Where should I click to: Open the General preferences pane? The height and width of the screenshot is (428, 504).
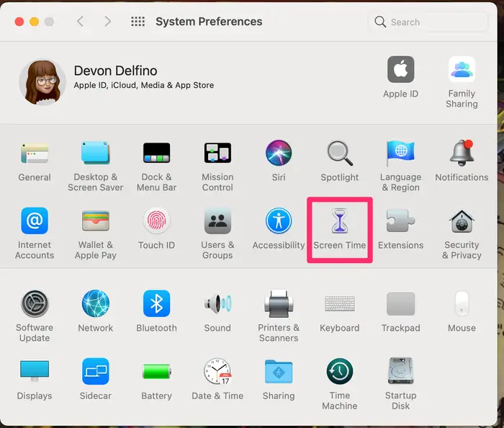pyautogui.click(x=35, y=153)
